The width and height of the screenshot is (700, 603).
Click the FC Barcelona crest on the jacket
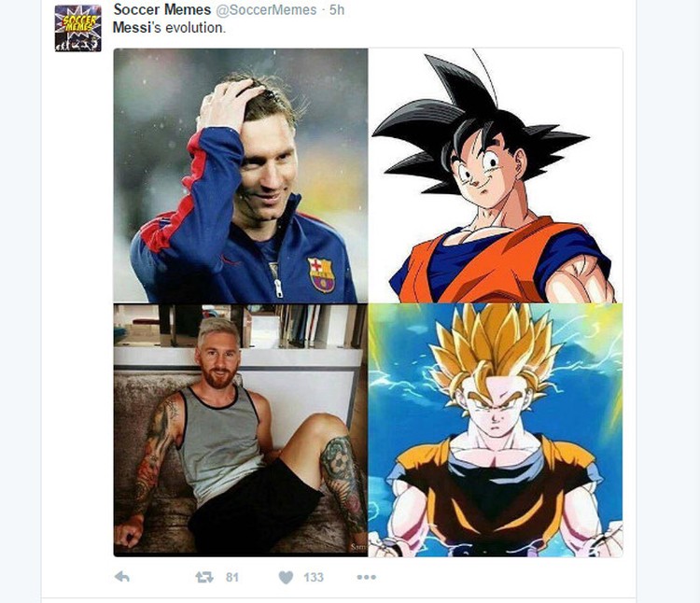click(x=321, y=274)
